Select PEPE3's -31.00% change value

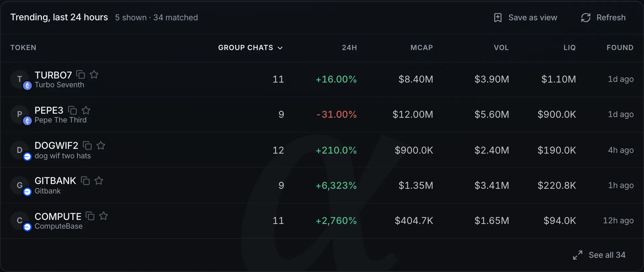coord(337,115)
